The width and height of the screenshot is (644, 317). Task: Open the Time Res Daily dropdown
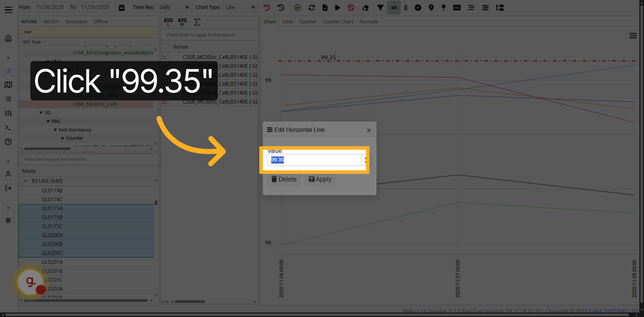(x=174, y=7)
